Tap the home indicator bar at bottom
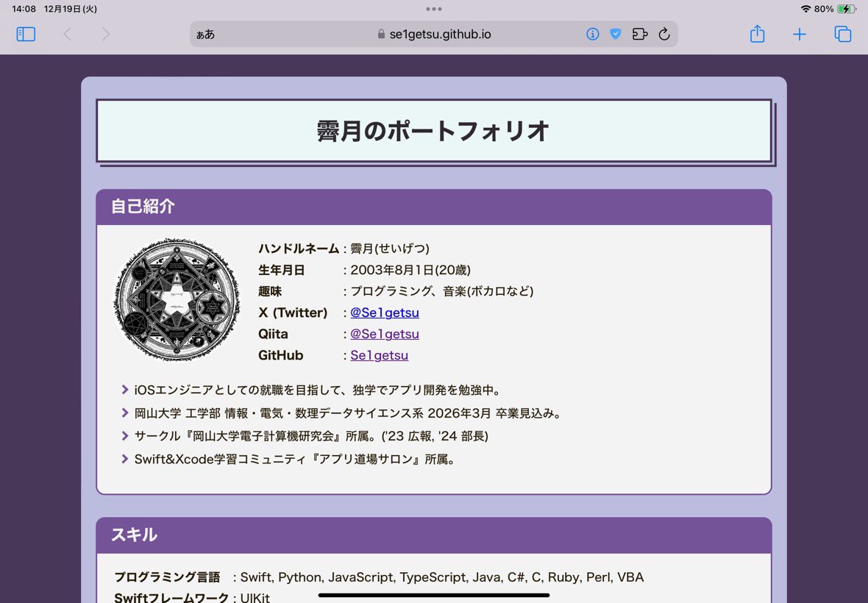 point(434,595)
